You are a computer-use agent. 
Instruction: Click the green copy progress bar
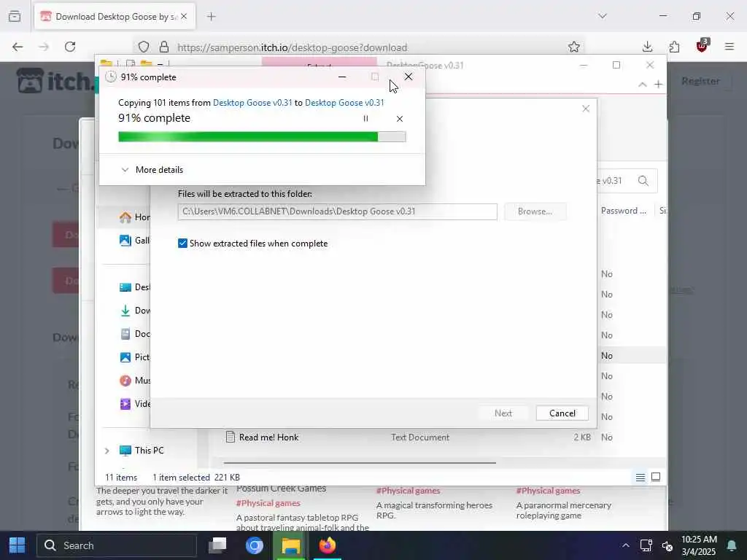[x=262, y=137]
